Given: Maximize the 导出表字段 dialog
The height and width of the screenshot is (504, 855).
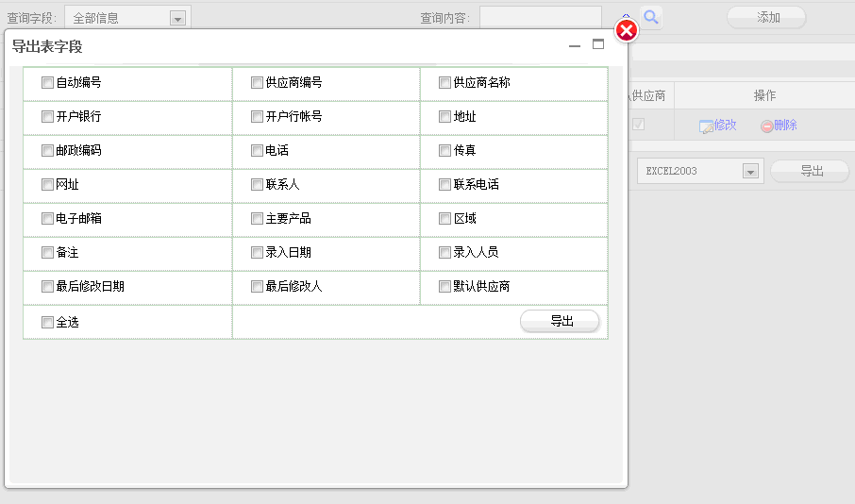Looking at the screenshot, I should [x=597, y=44].
